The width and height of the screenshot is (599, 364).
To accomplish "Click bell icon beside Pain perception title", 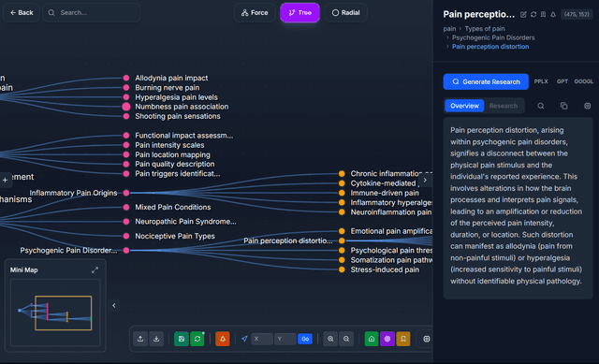I will point(553,15).
